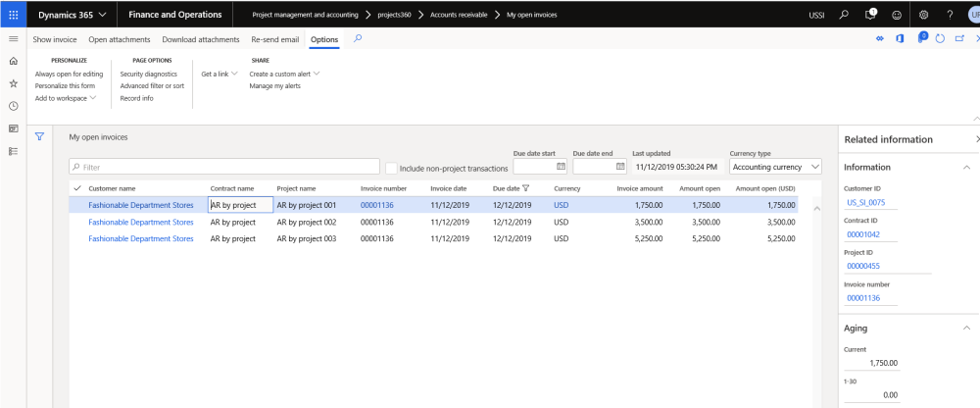Open Recent clock icon in sidebar
Screen dimensions: 980x408
click(x=13, y=106)
